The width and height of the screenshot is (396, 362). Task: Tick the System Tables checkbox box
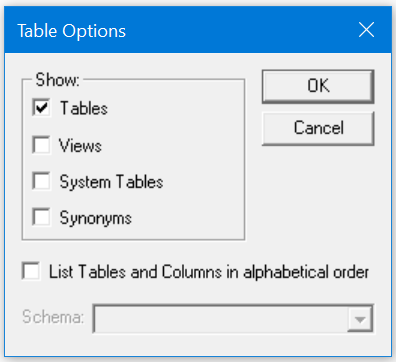coord(41,181)
